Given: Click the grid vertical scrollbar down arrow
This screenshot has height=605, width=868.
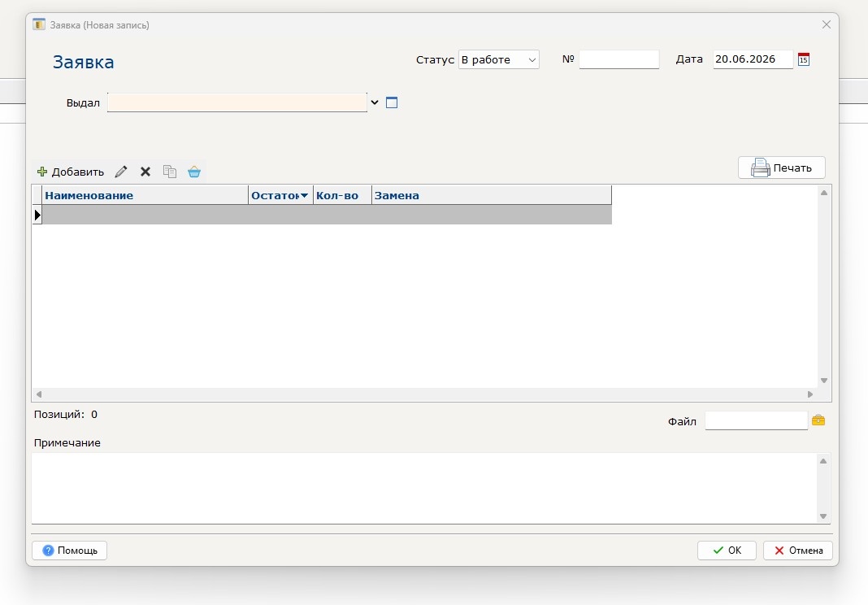Looking at the screenshot, I should click(x=824, y=381).
